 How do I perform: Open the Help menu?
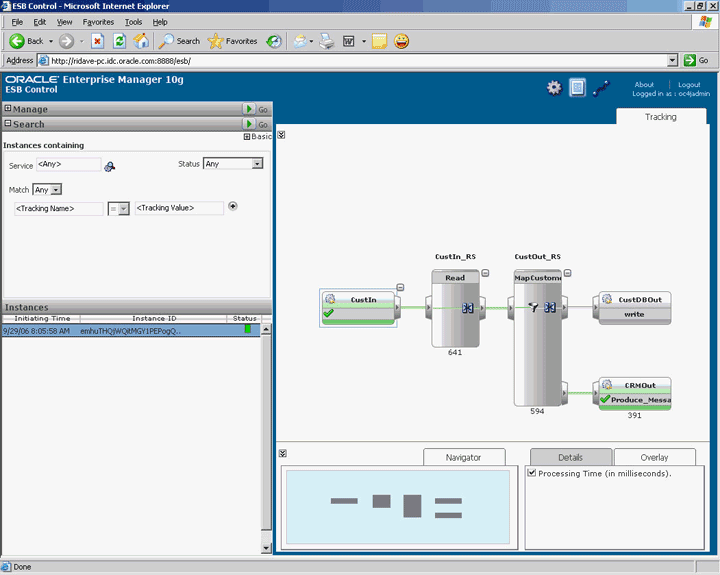(160, 22)
